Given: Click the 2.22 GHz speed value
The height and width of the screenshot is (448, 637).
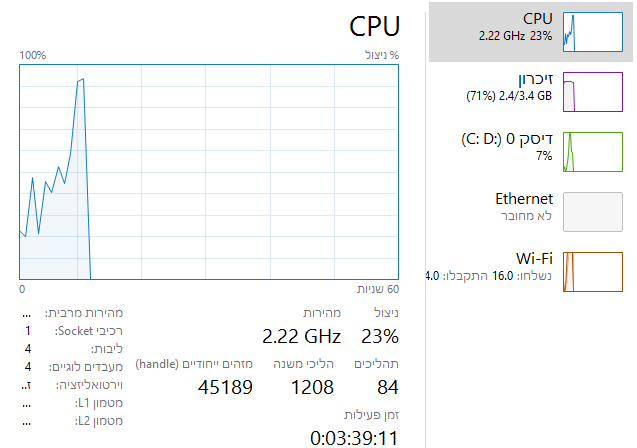Looking at the screenshot, I should [x=301, y=336].
